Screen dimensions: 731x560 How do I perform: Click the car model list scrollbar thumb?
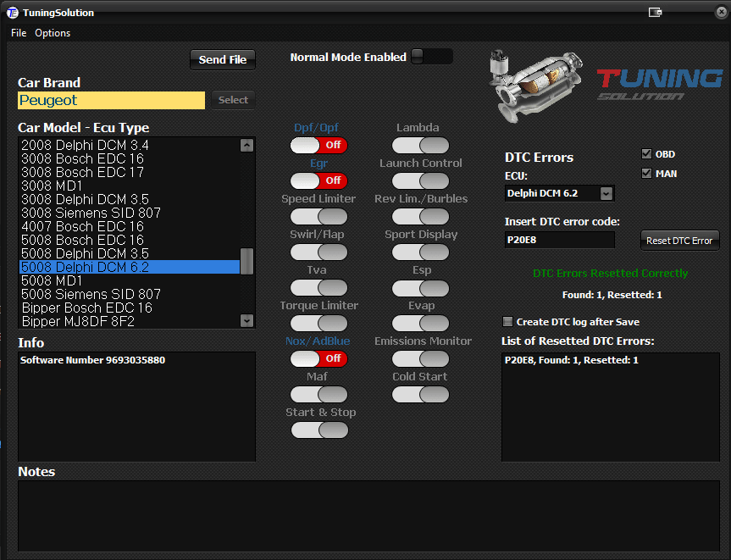(246, 261)
